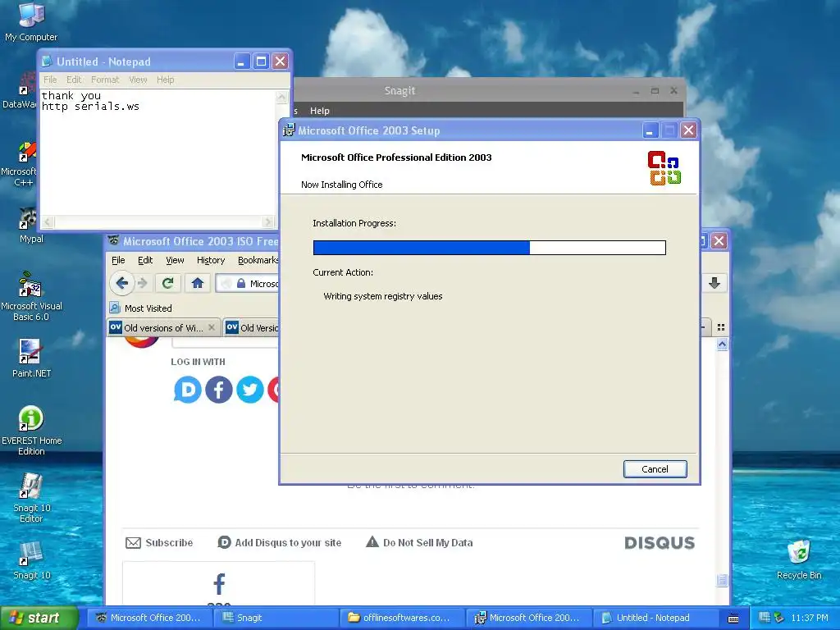The width and height of the screenshot is (840, 630).
Task: Open EVEREST Home Edition desktop icon
Action: pos(31,431)
